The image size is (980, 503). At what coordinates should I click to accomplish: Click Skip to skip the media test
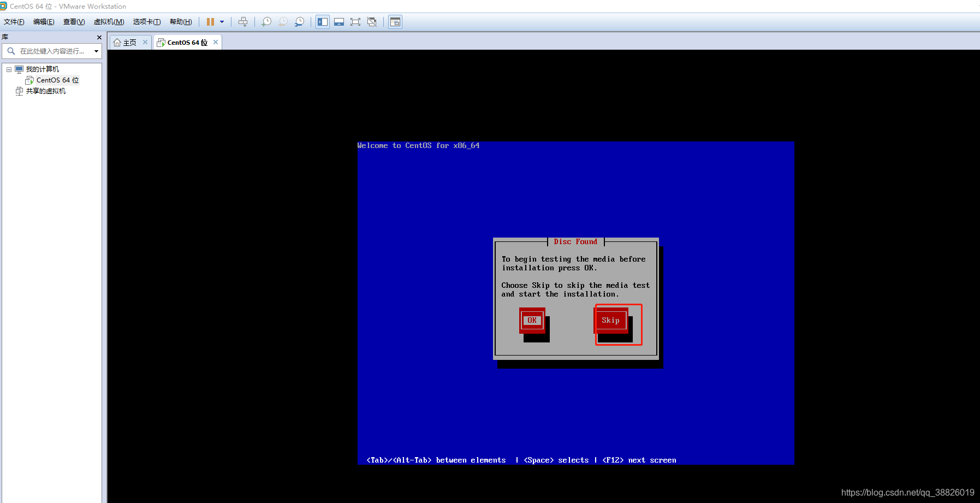pos(610,321)
